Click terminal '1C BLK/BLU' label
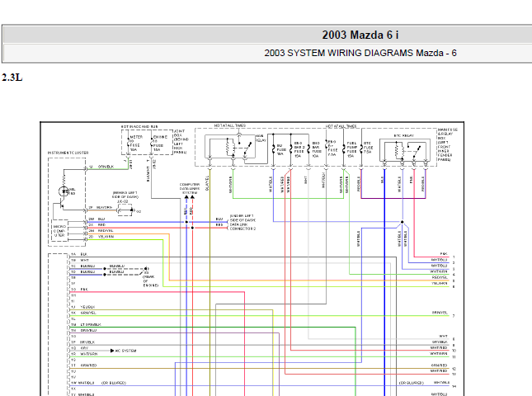532x396 pixels. coord(83,266)
